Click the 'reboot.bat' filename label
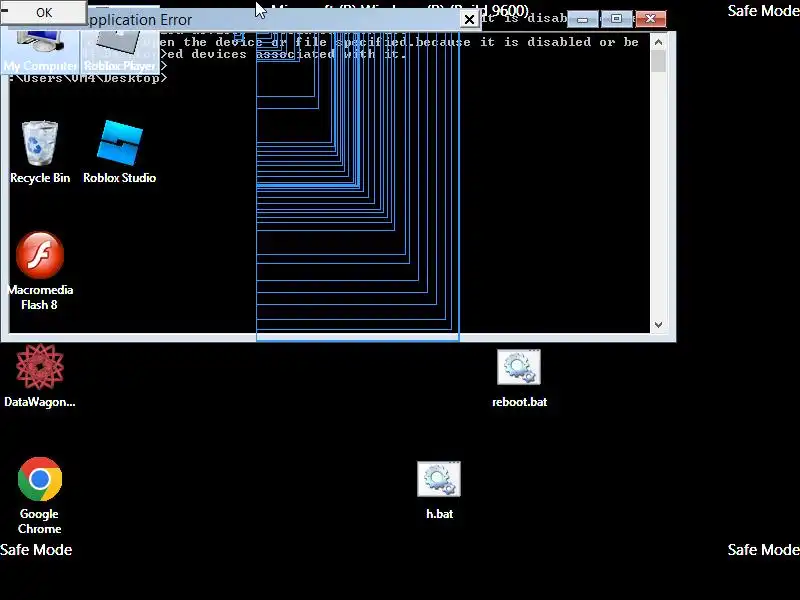Screen dimensions: 800x600 tap(519, 402)
